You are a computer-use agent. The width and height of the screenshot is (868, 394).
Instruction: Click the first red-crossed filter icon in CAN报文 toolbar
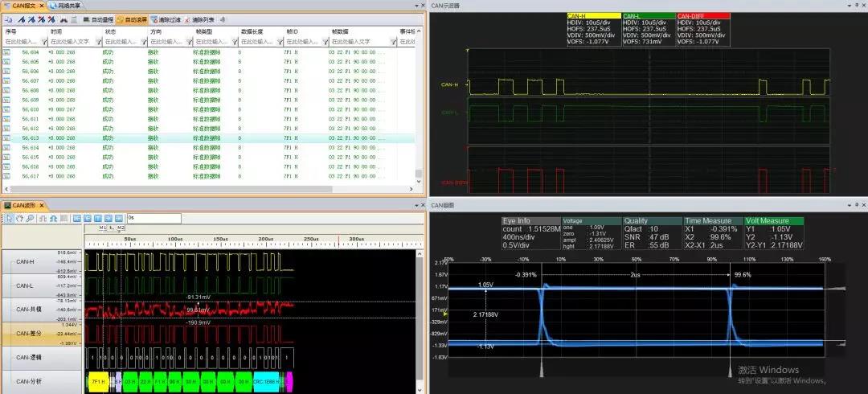(x=42, y=19)
